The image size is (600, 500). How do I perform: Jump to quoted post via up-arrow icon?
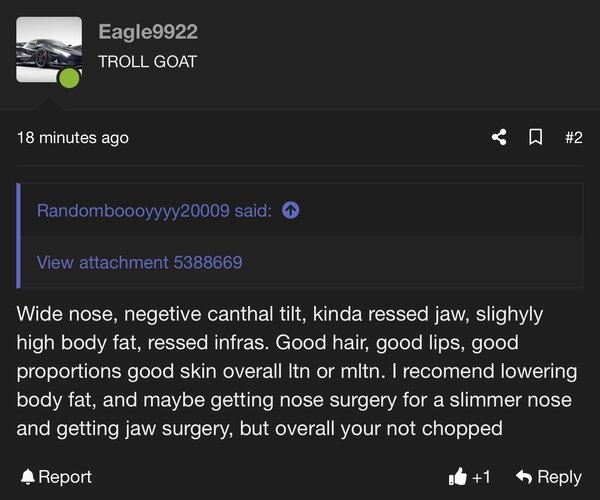(x=290, y=210)
